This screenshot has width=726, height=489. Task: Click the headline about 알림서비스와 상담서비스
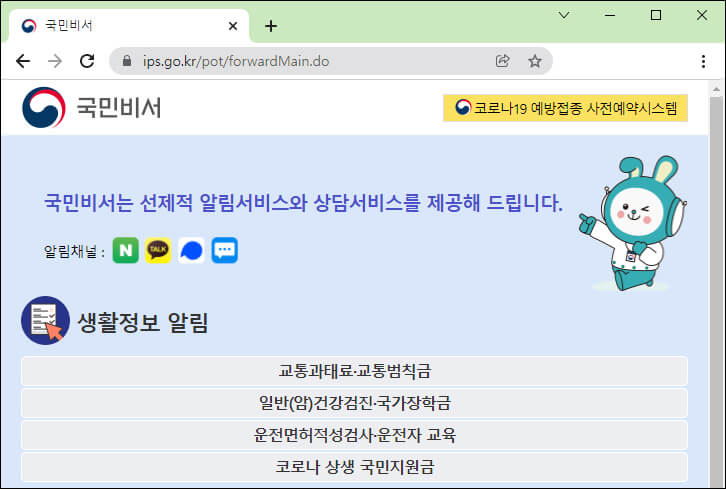click(303, 203)
